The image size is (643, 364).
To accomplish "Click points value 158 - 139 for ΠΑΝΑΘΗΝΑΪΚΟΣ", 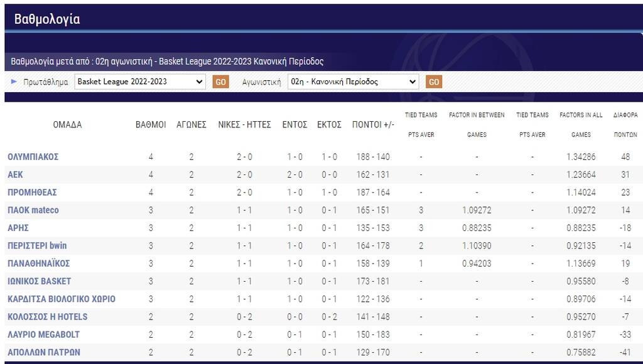I will [x=373, y=264].
